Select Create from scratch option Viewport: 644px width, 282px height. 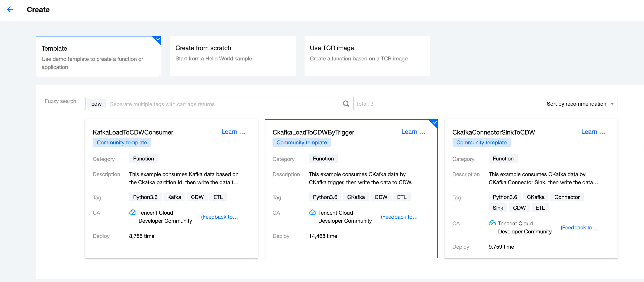232,56
